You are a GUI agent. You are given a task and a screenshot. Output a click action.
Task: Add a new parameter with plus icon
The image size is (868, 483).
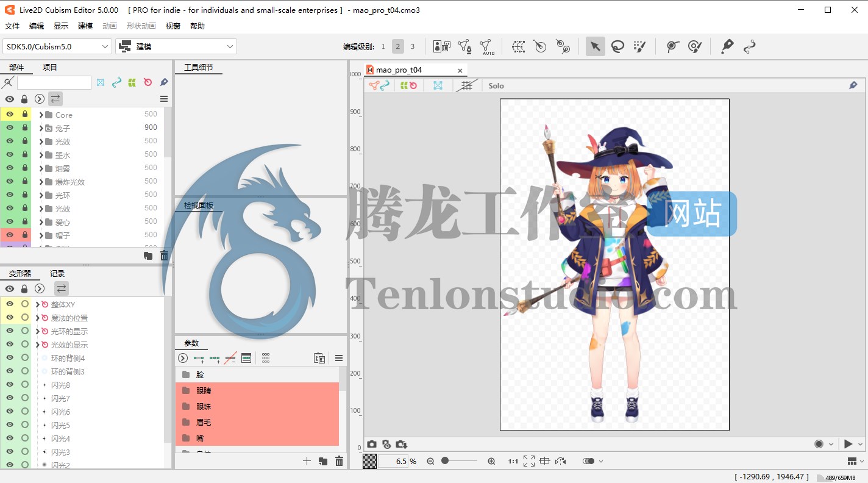click(x=307, y=461)
